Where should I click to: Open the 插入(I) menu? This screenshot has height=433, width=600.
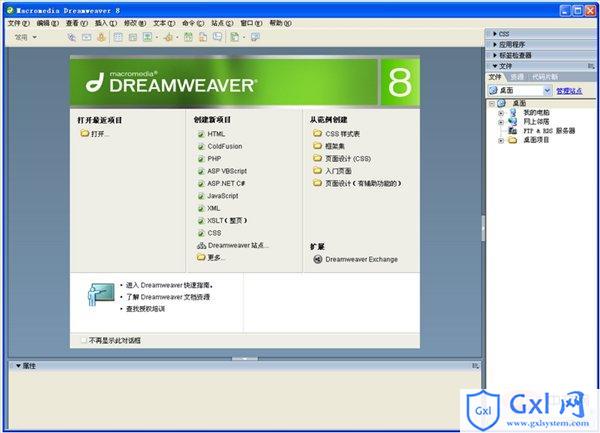click(106, 23)
